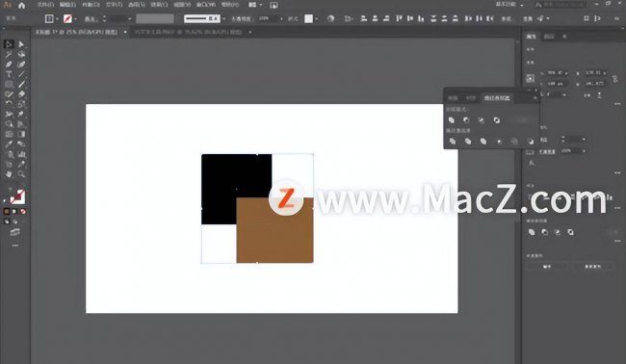Select the Eraser tool
The width and height of the screenshot is (626, 364).
(21, 93)
